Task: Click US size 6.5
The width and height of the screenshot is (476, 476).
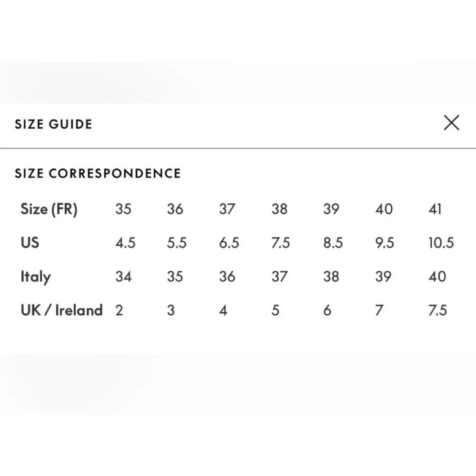Action: (229, 243)
